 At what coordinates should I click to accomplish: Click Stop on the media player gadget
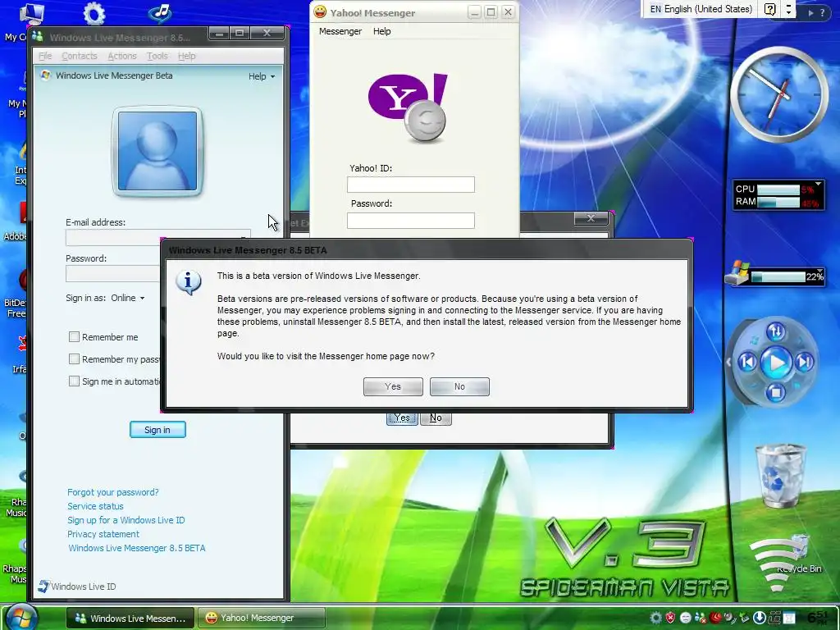776,392
